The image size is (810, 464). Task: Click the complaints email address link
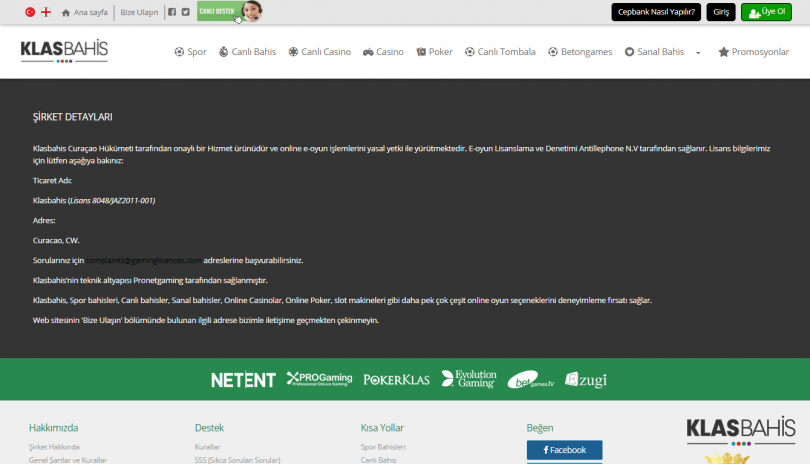[144, 260]
